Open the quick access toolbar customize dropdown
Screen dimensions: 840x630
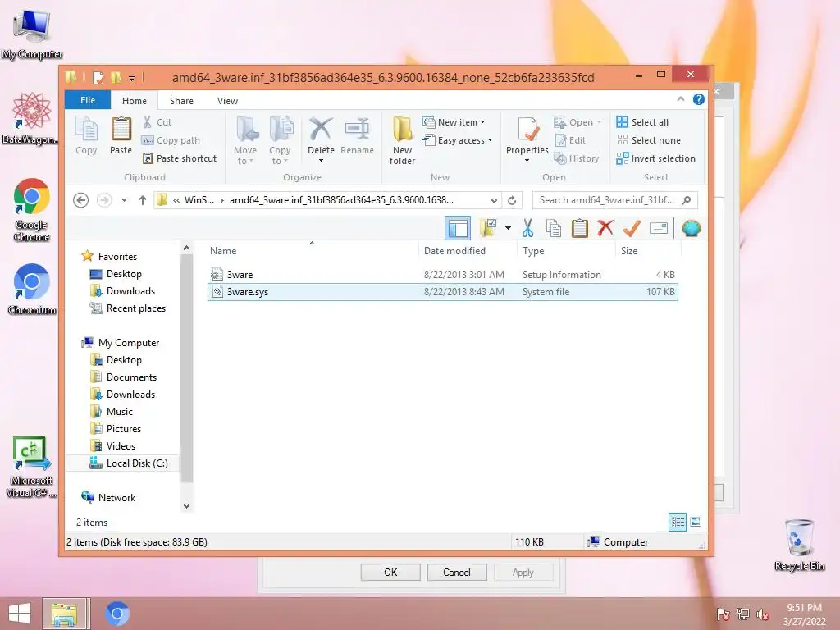click(132, 78)
